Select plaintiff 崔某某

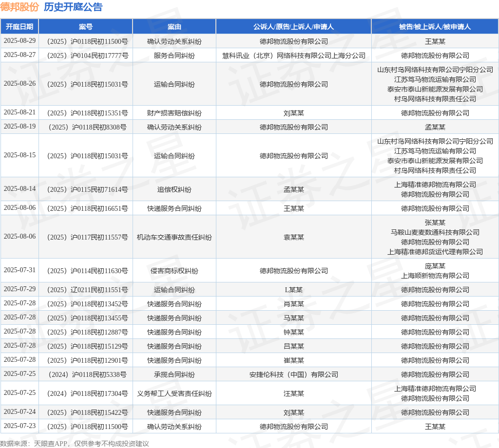(293, 360)
